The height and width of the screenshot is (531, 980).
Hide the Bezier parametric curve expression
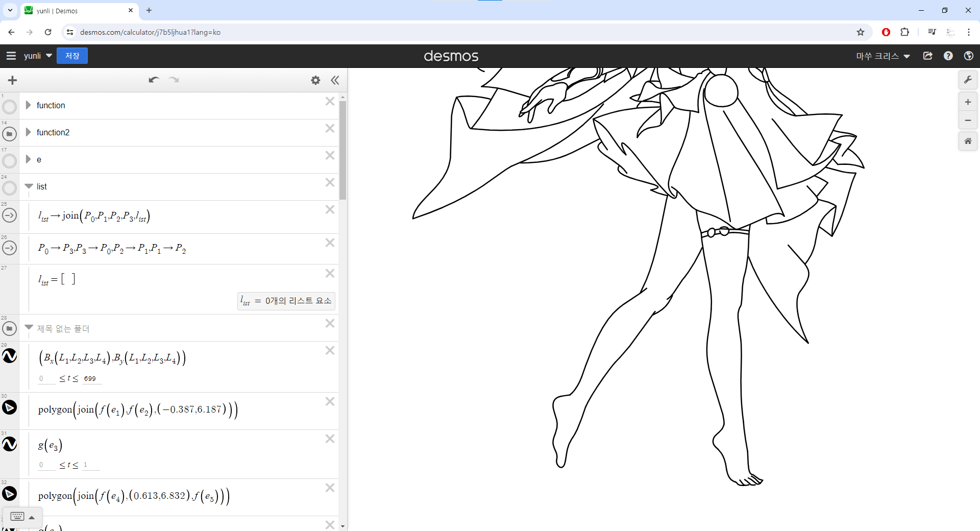(9, 355)
